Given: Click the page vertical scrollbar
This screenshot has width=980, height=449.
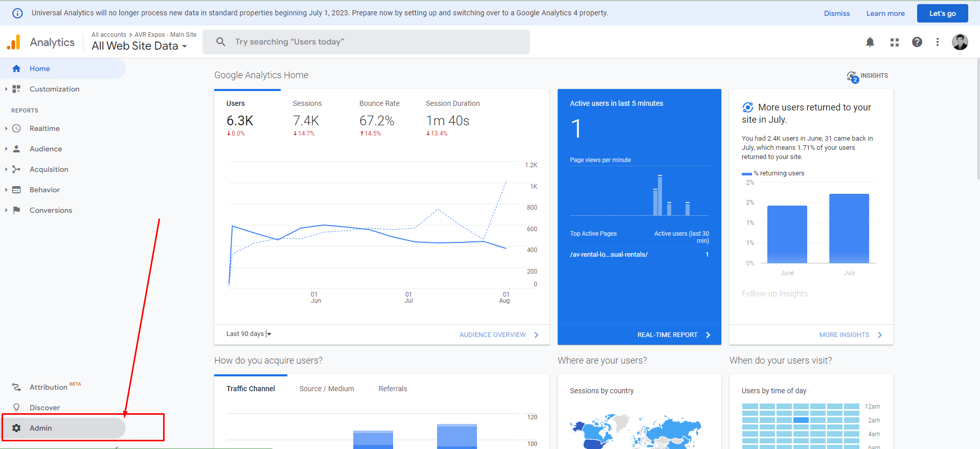Looking at the screenshot, I should (977, 119).
